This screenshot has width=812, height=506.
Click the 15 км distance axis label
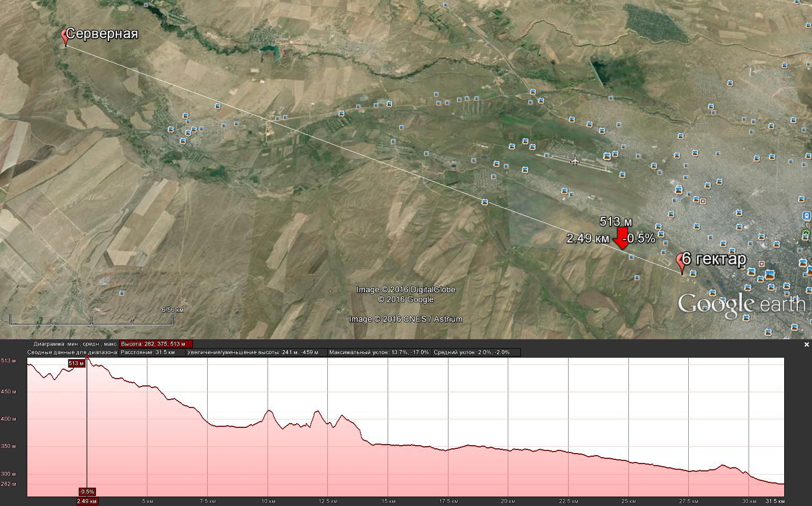388,501
